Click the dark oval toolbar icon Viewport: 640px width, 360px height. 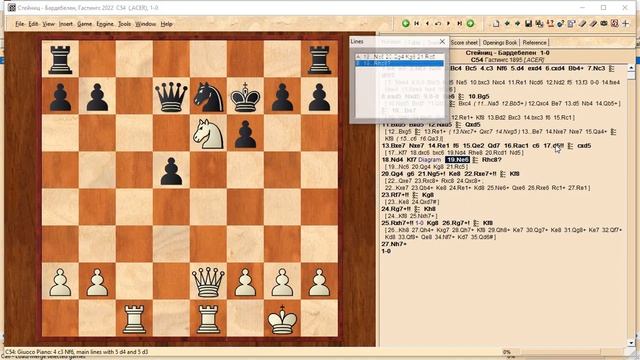pos(604,24)
